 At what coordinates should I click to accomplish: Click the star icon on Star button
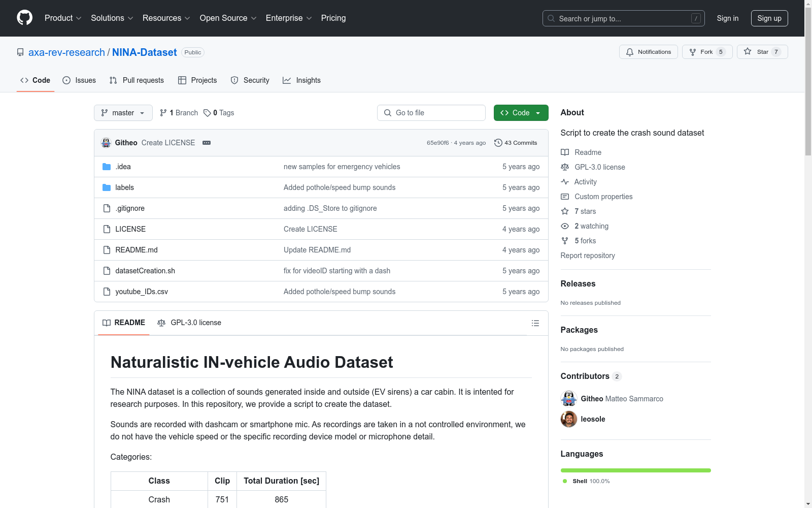pyautogui.click(x=748, y=51)
